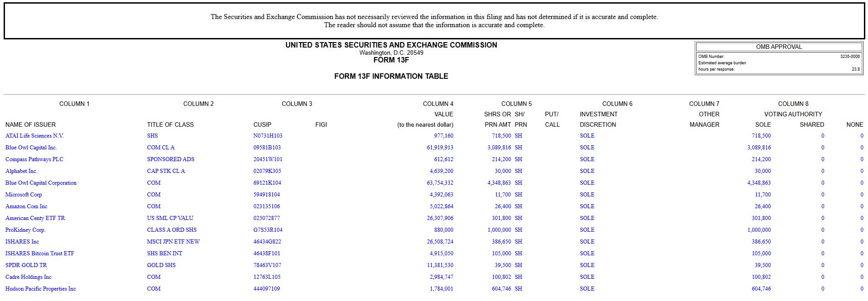Click title of class US SML CP VALU
The image size is (868, 301).
(x=170, y=218)
